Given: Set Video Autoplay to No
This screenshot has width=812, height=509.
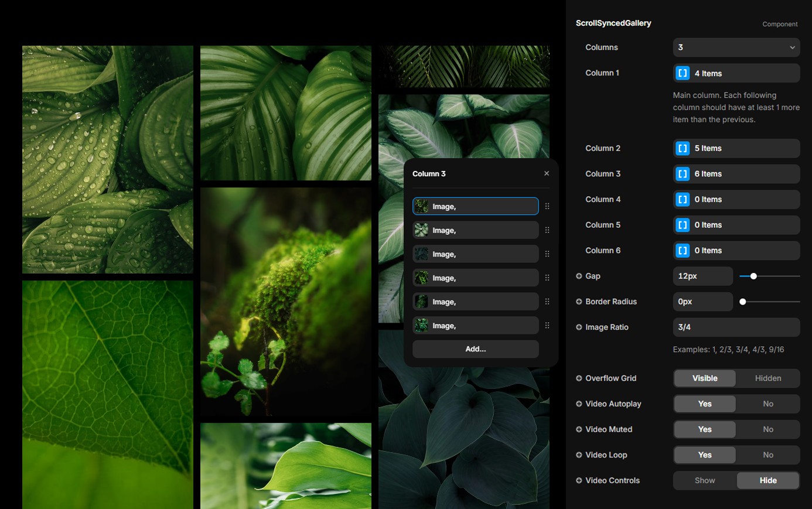Looking at the screenshot, I should point(768,404).
